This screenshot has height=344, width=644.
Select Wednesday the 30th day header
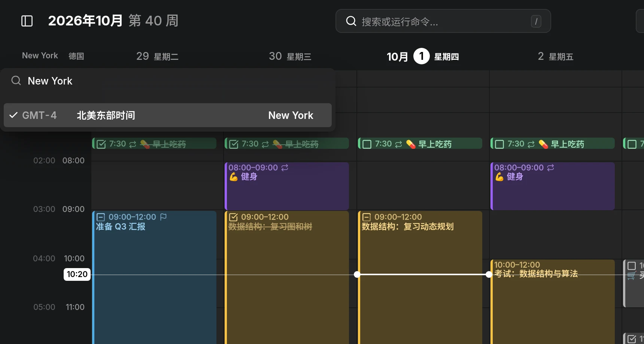[x=290, y=56]
